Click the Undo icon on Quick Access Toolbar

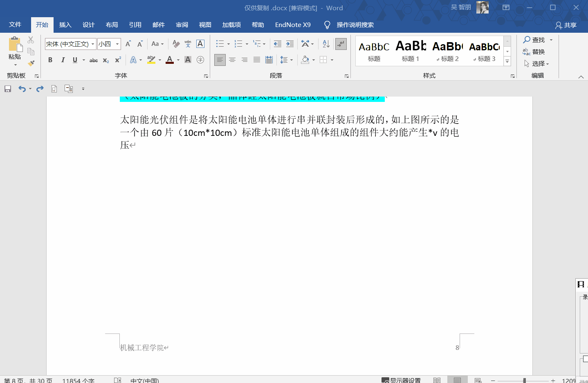point(22,88)
